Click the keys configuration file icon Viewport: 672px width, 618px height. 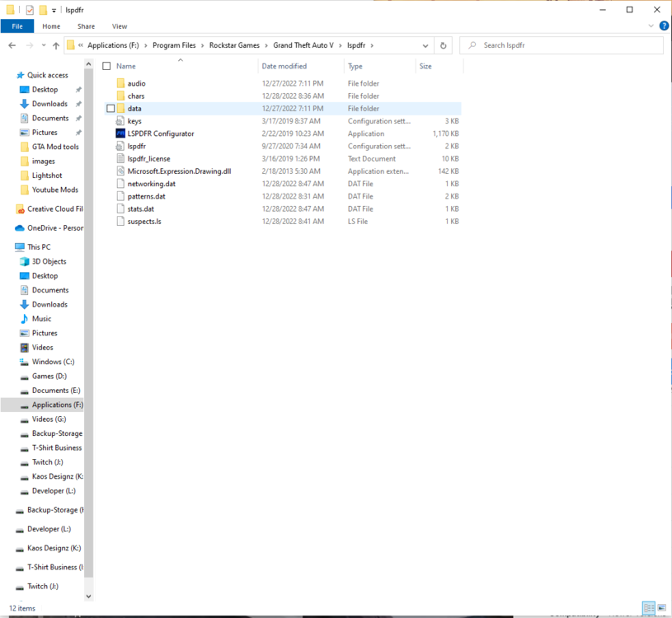(x=120, y=121)
